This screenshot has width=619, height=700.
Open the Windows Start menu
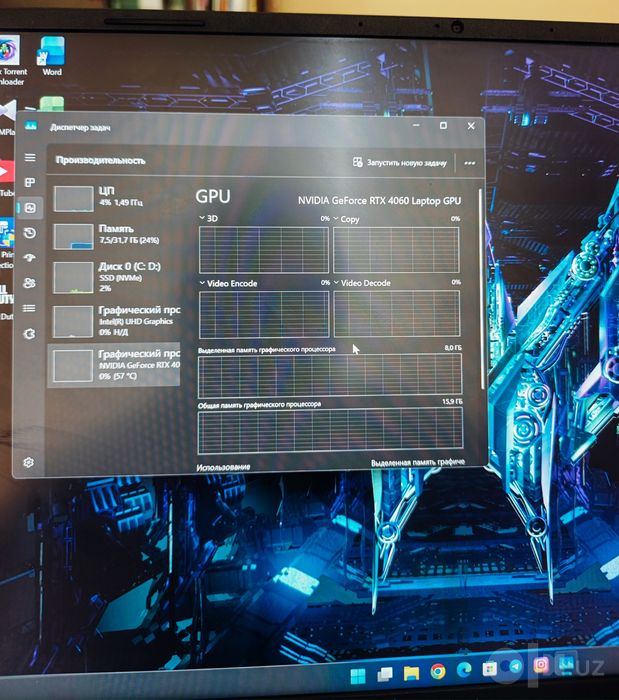[358, 676]
